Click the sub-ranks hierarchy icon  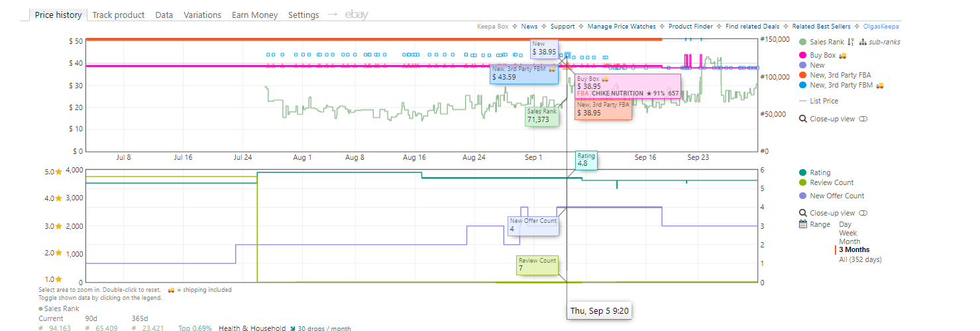(x=863, y=42)
